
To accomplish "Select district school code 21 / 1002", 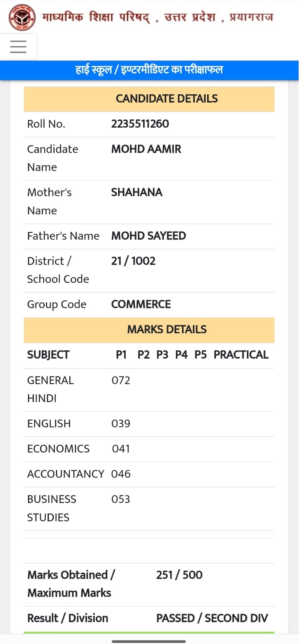I will (x=133, y=261).
